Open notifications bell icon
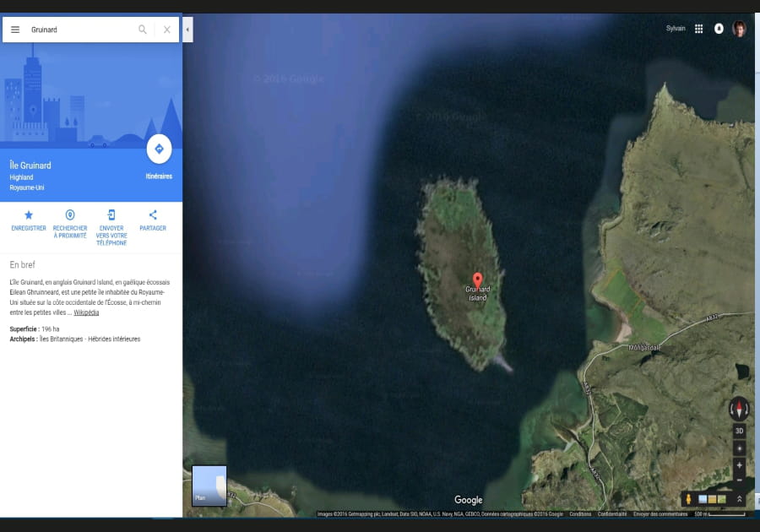760x532 pixels. pos(719,29)
